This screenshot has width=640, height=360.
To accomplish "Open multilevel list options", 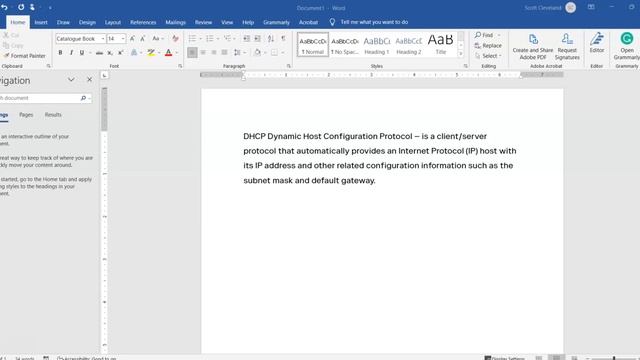I will click(x=228, y=38).
